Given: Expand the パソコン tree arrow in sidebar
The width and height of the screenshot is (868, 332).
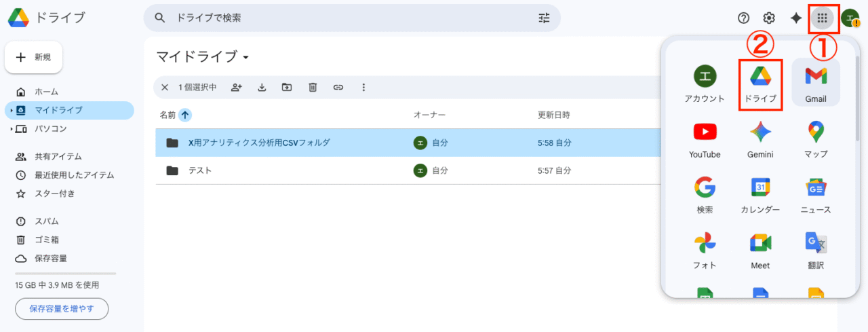Looking at the screenshot, I should 12,129.
